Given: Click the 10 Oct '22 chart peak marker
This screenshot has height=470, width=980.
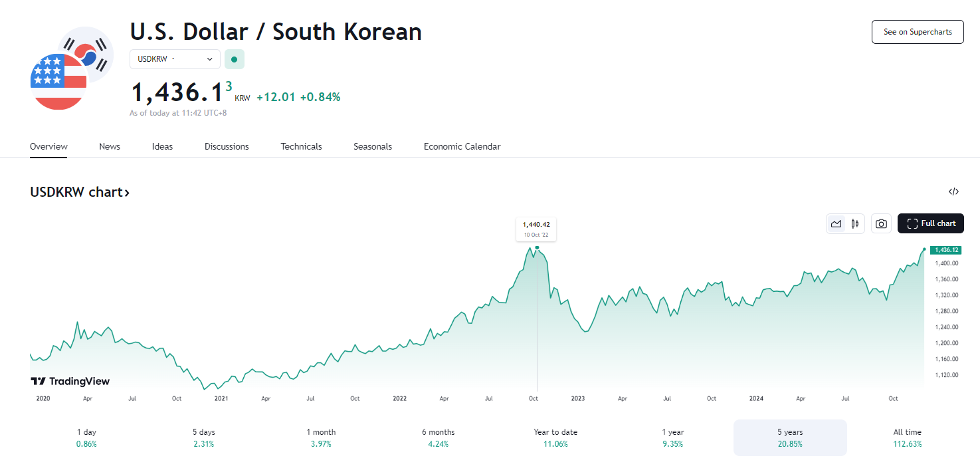Looking at the screenshot, I should point(537,248).
